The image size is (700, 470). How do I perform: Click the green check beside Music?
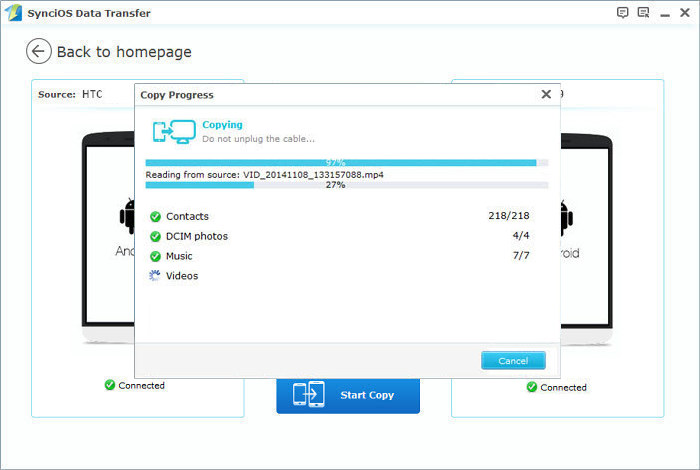point(155,257)
